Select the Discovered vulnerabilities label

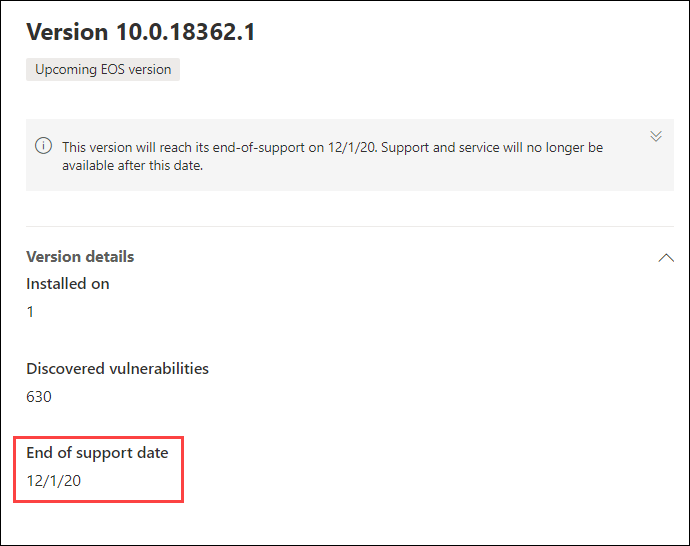[117, 369]
